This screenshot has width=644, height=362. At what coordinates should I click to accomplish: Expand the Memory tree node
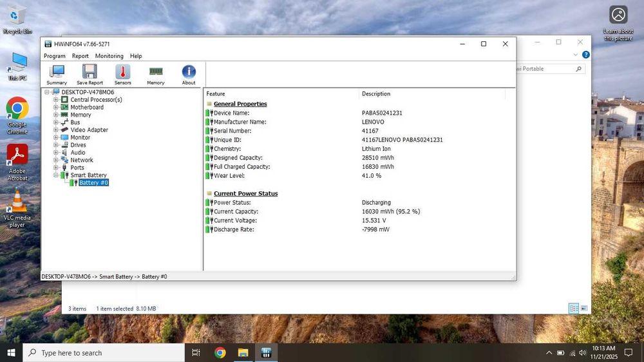coord(56,115)
